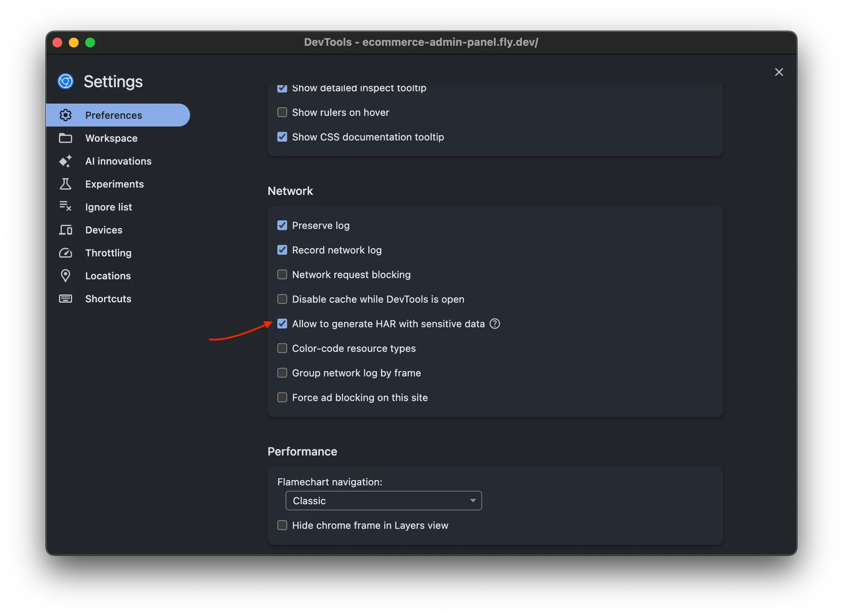Click the help icon beside the HAR option
Screen dimensions: 843x616
click(495, 324)
